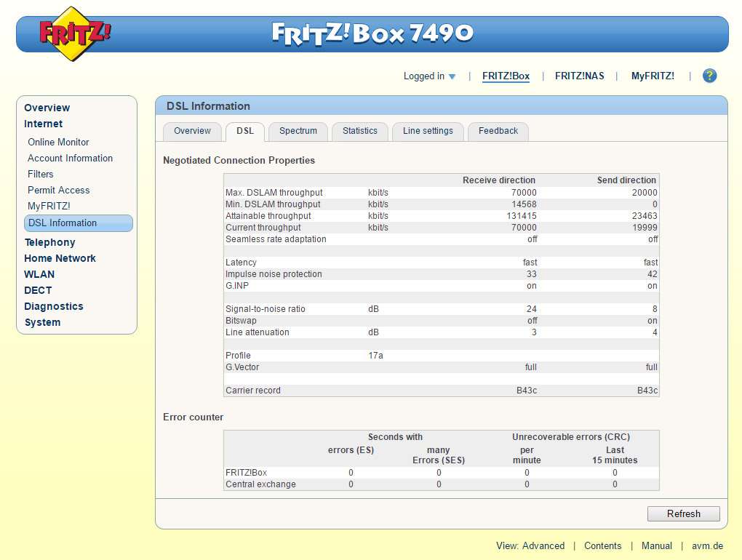Click the FRITZ! logo icon
742x560 pixels.
tap(75, 34)
